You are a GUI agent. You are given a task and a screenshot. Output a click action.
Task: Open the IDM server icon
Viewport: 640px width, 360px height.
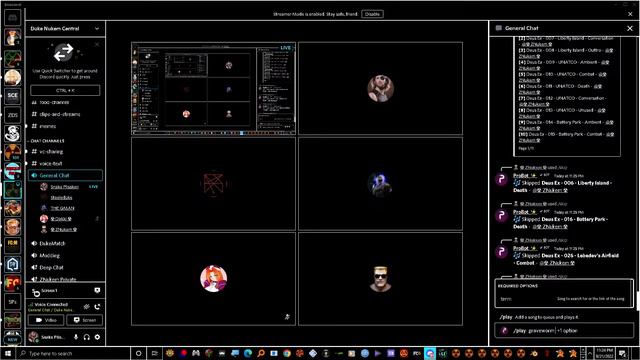coord(13,245)
